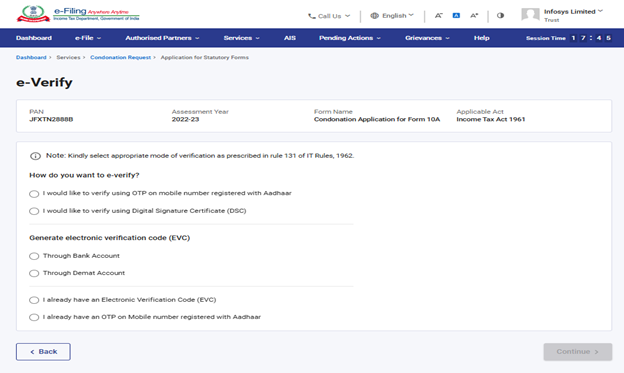Screen dimensions: 624x373
Task: Select I already have an EVC
Action: 34,300
